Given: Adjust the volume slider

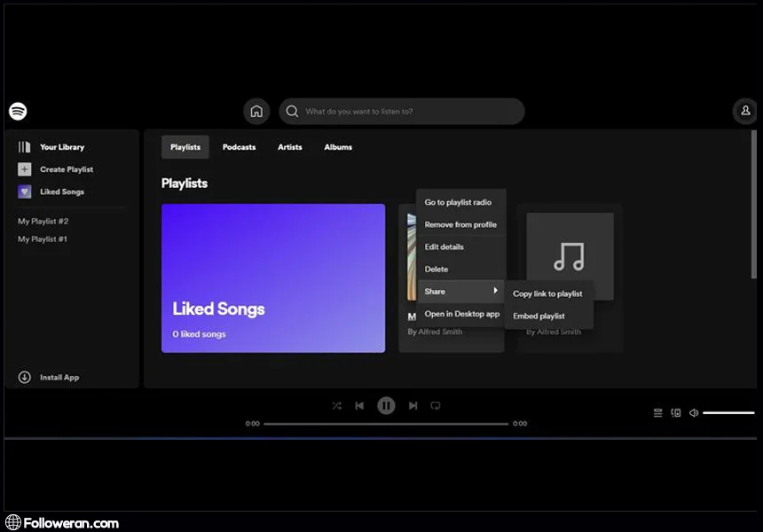Looking at the screenshot, I should coord(728,412).
